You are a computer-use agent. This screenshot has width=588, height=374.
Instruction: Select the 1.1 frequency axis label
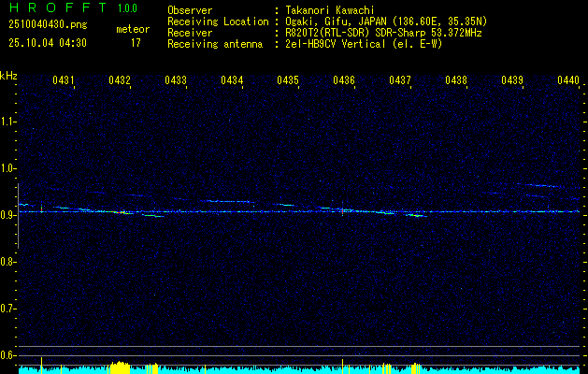(x=8, y=122)
